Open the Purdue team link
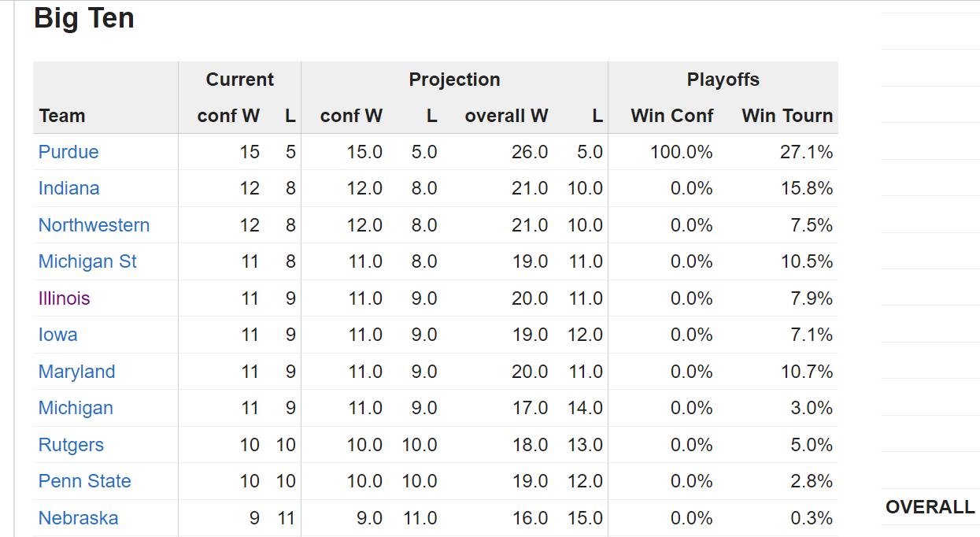This screenshot has height=537, width=980. click(x=68, y=152)
